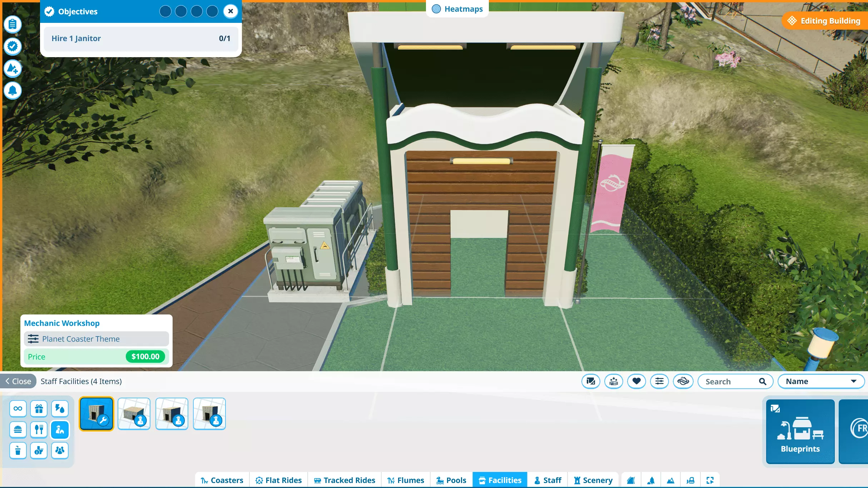This screenshot has height=488, width=868.
Task: Switch to the Flat Rides tab
Action: (x=279, y=480)
